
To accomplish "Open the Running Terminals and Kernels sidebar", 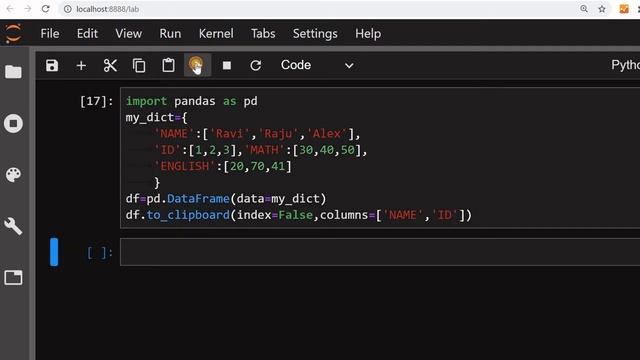I will coord(13,123).
